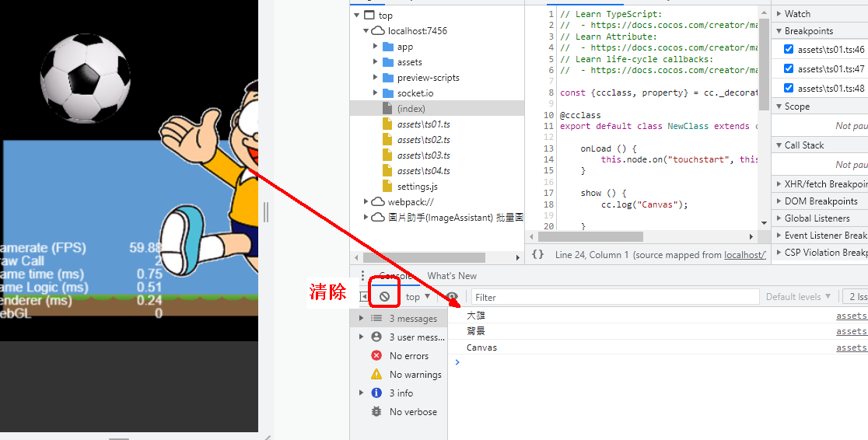Click the Issues count button

tap(856, 297)
